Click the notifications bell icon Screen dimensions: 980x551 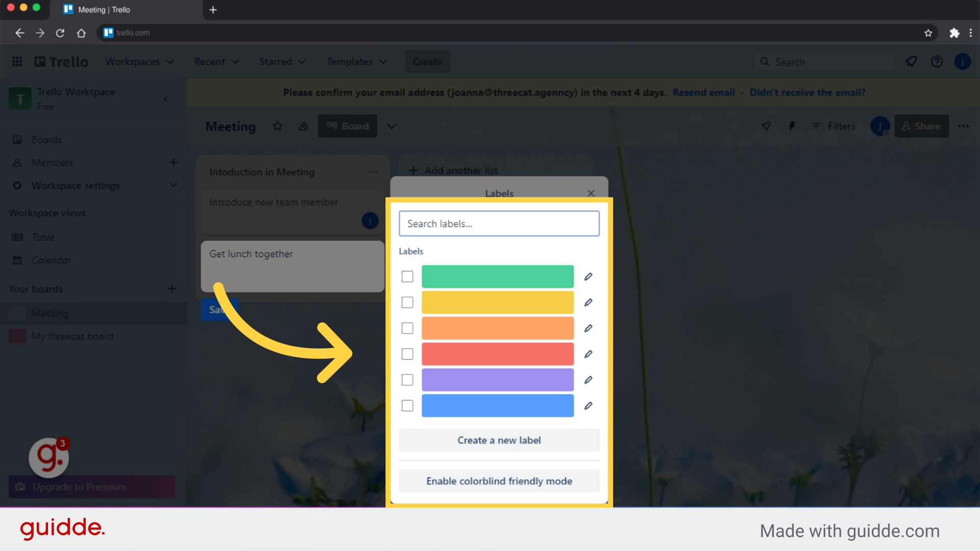tap(912, 61)
